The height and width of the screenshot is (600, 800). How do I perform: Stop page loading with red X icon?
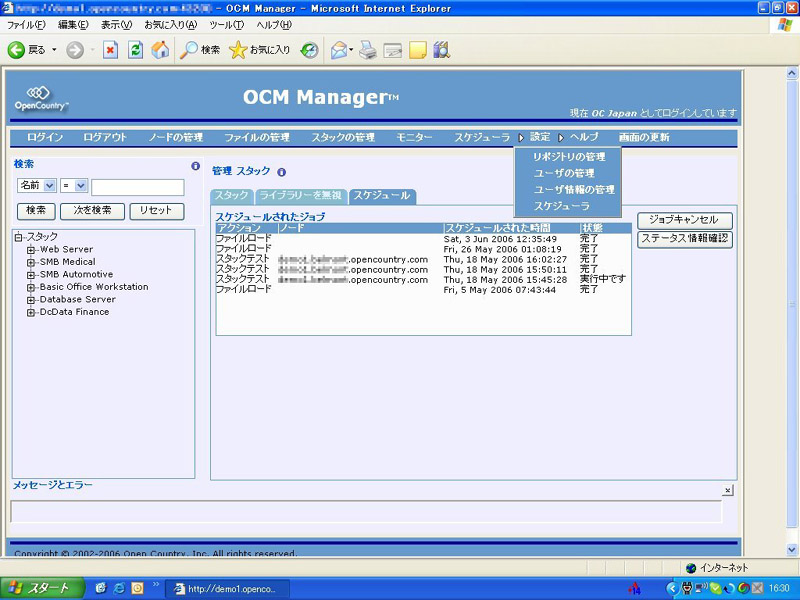(x=110, y=50)
